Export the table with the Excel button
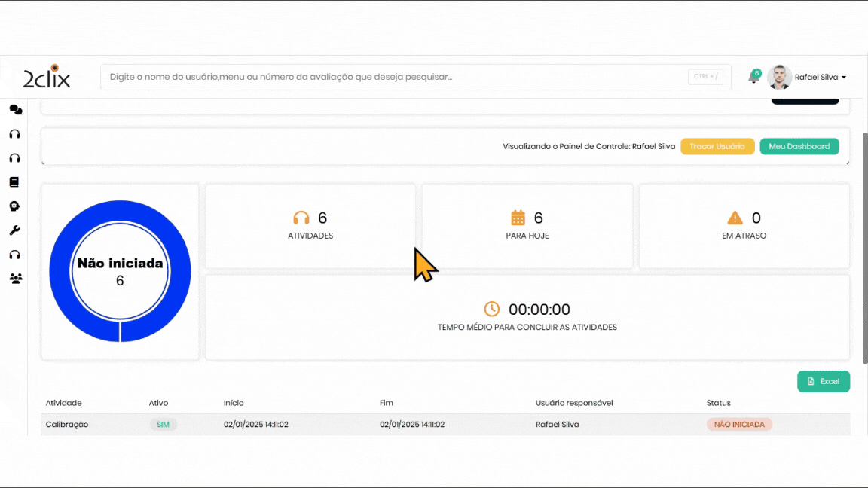The width and height of the screenshot is (868, 488). pyautogui.click(x=823, y=381)
